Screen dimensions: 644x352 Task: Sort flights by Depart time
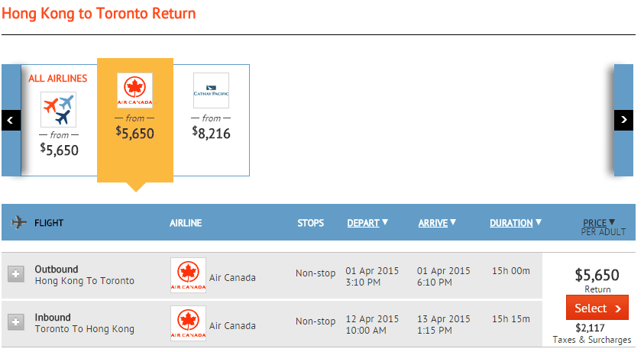pyautogui.click(x=367, y=223)
